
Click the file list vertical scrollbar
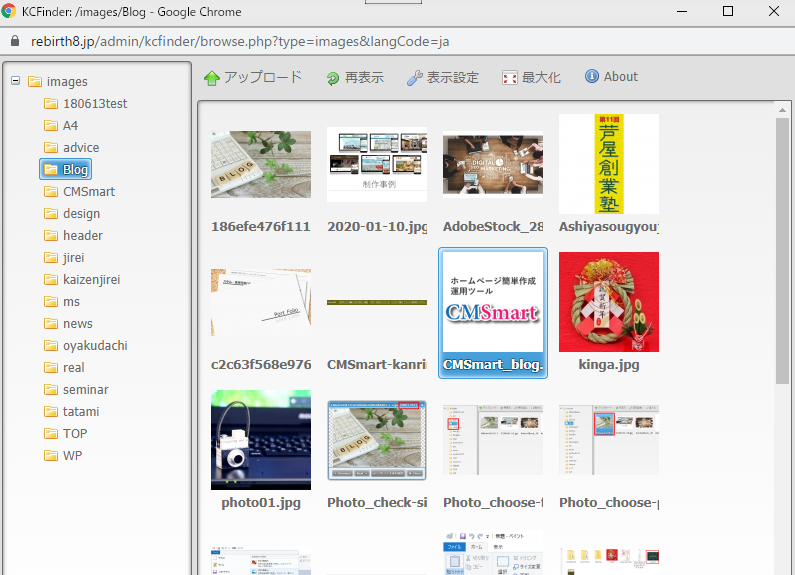(x=783, y=250)
